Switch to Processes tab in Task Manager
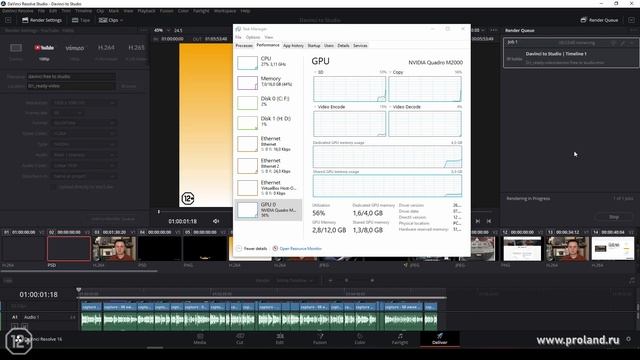The width and height of the screenshot is (640, 360). 244,46
